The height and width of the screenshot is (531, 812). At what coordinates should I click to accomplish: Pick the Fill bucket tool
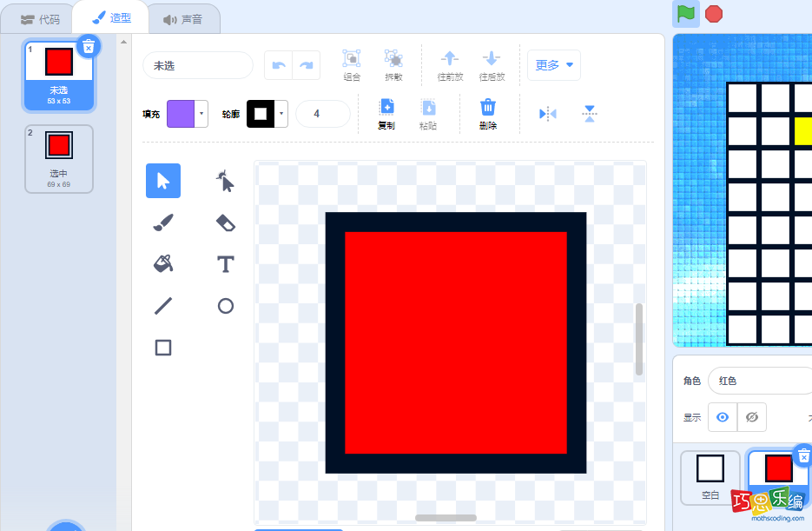tap(163, 264)
